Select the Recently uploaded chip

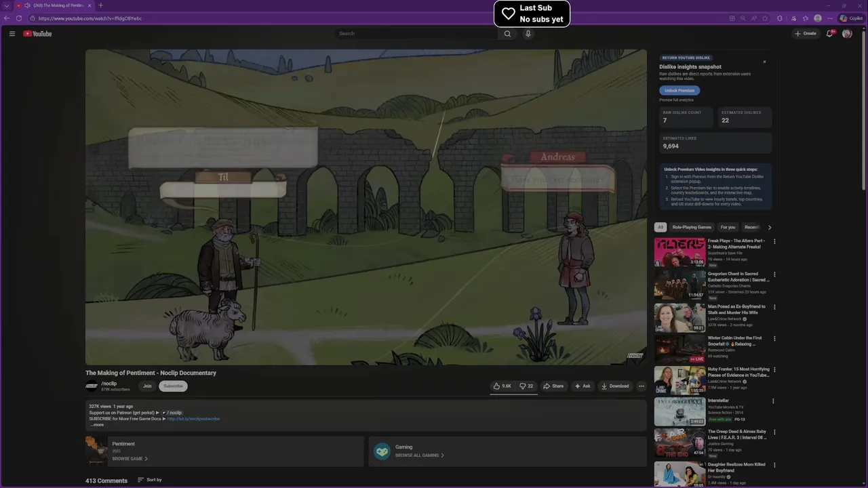tap(751, 227)
